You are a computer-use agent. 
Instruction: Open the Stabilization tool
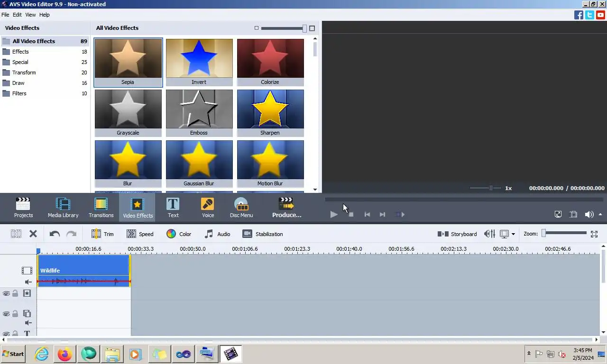click(262, 234)
